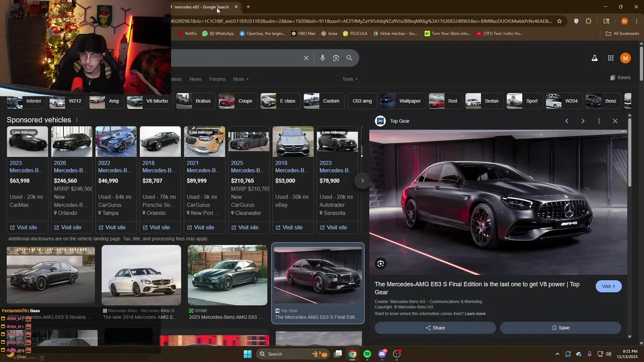This screenshot has height=362, width=644.
Task: Clear the search box with the X icon
Action: tap(306, 58)
